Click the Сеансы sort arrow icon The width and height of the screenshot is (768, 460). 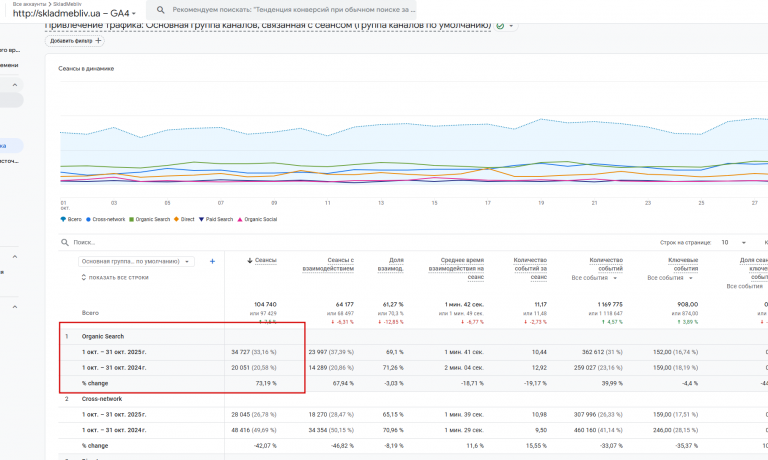click(x=250, y=261)
